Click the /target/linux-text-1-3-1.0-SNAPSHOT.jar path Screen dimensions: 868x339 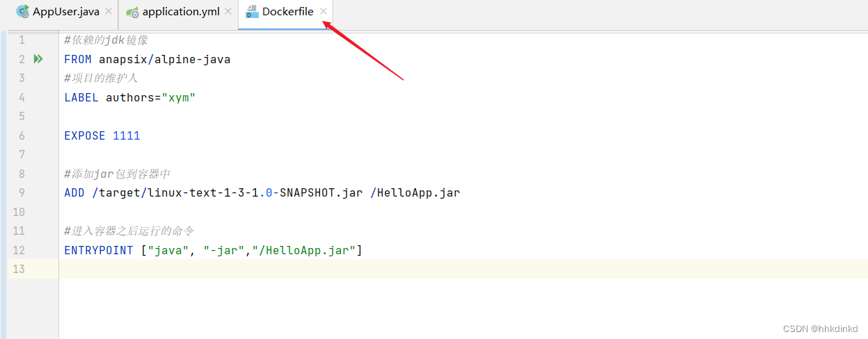(x=227, y=192)
